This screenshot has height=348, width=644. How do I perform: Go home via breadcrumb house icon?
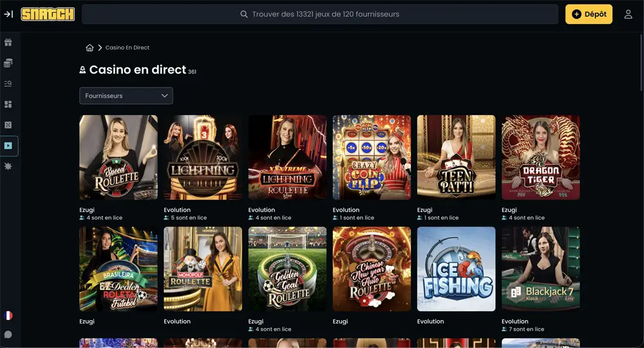(x=90, y=48)
